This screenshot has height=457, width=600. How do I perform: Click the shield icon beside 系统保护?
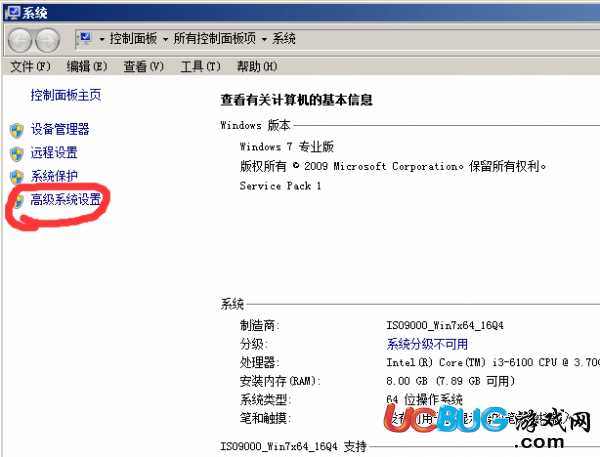point(17,177)
